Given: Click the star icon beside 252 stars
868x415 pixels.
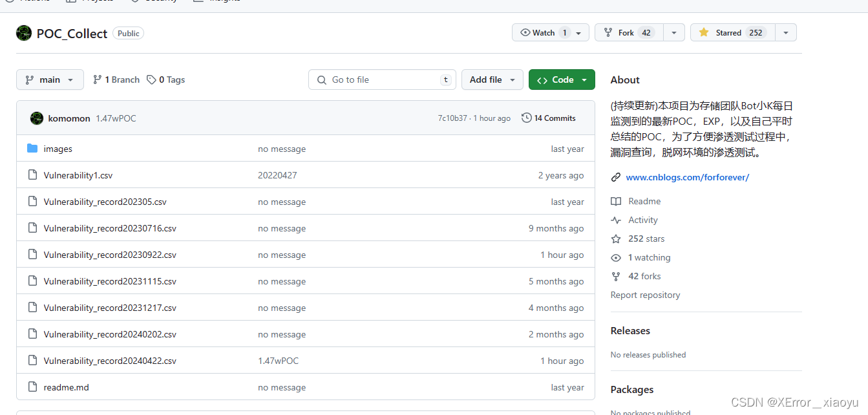Looking at the screenshot, I should coord(616,239).
